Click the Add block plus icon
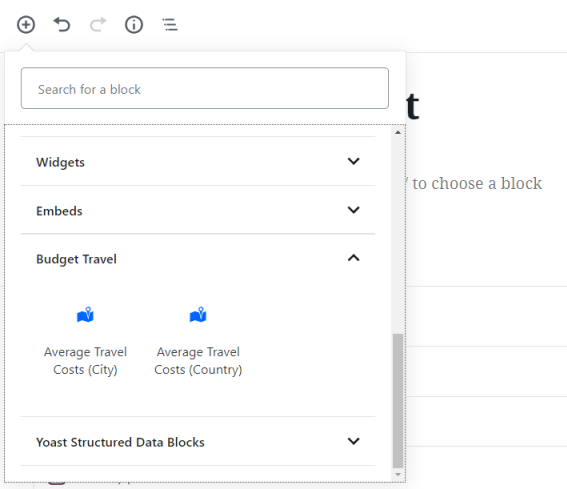This screenshot has height=489, width=567. click(26, 25)
